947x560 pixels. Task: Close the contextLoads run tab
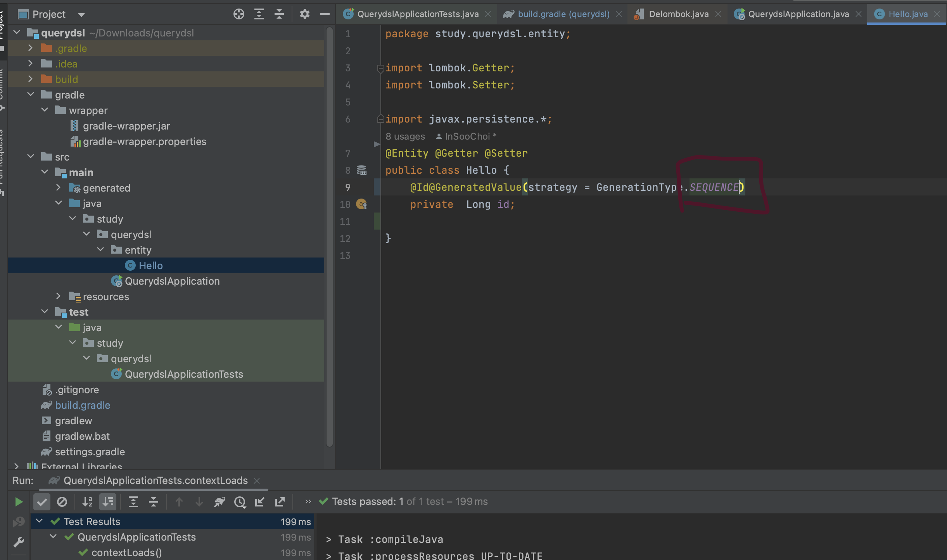256,481
